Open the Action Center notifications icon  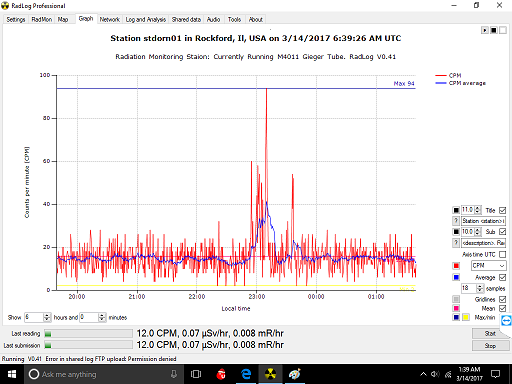496,374
